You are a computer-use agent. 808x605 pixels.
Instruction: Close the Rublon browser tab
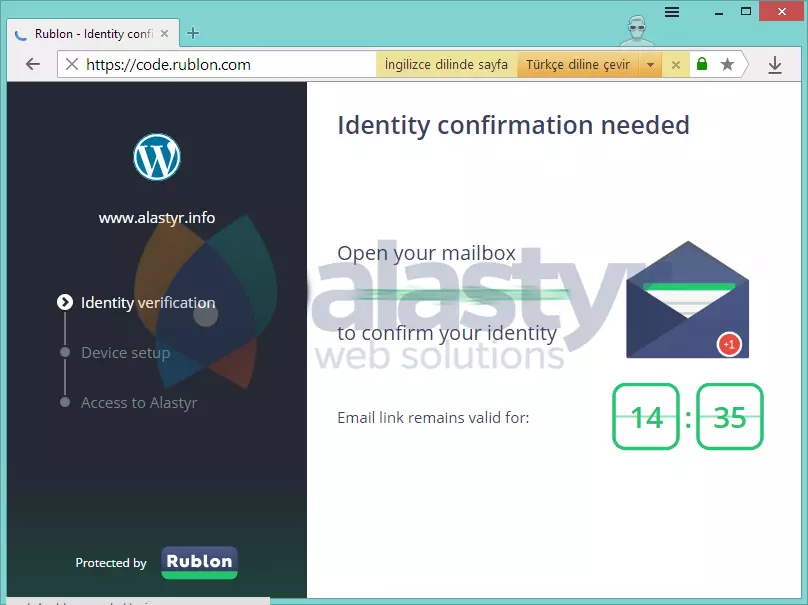pos(164,33)
